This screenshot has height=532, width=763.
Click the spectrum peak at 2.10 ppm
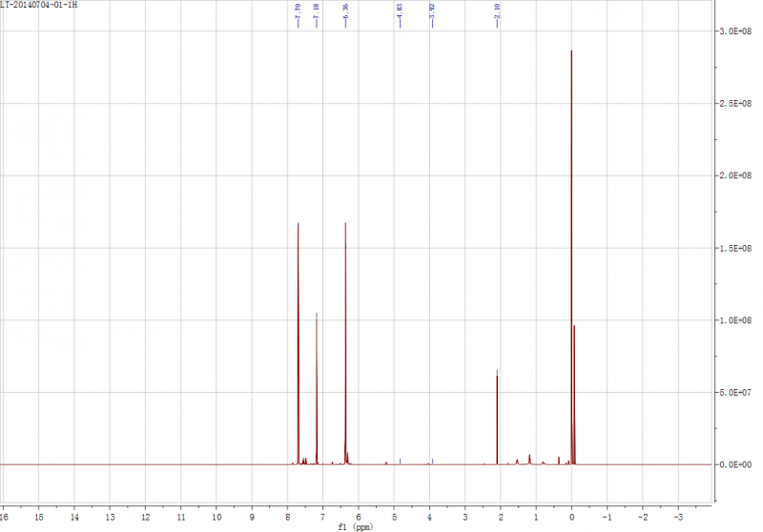point(497,419)
